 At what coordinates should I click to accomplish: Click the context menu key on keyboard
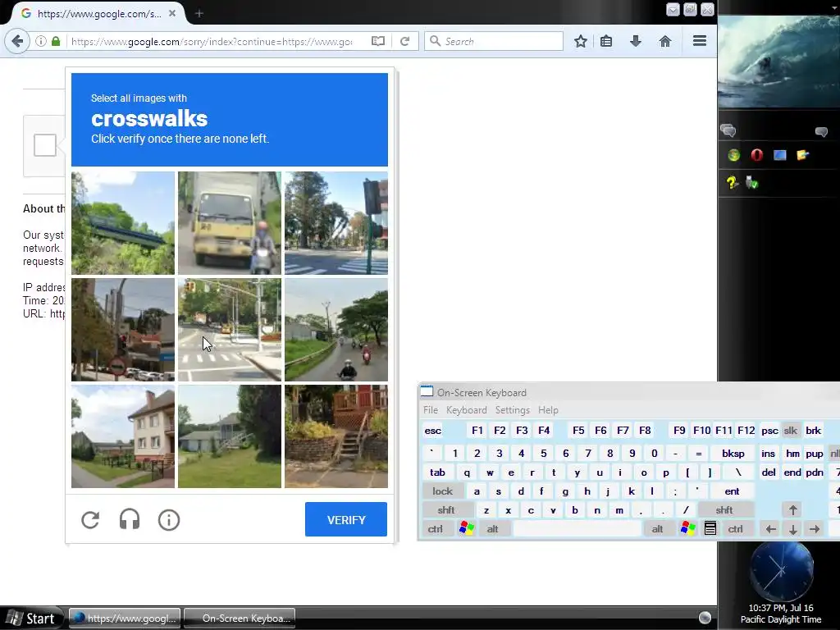[x=710, y=529]
